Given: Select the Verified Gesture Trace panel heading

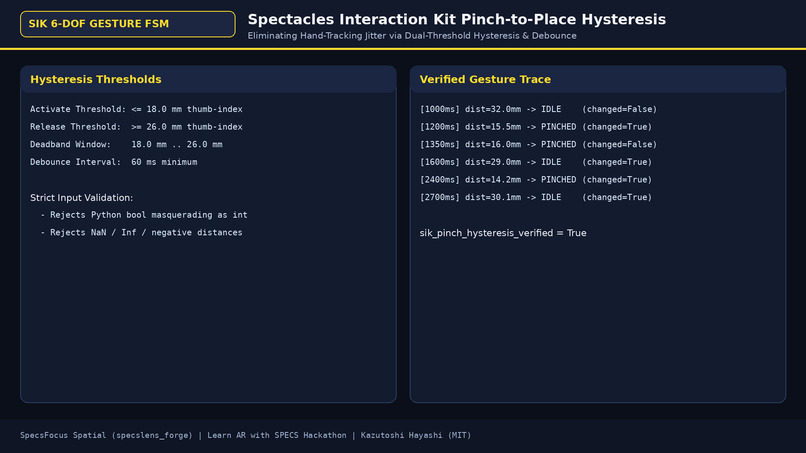Looking at the screenshot, I should pos(485,80).
